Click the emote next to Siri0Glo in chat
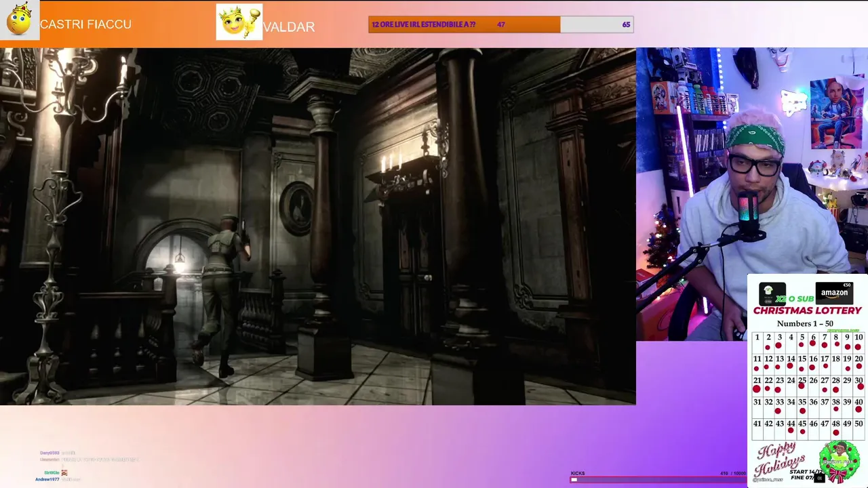868x488 pixels. pyautogui.click(x=64, y=472)
